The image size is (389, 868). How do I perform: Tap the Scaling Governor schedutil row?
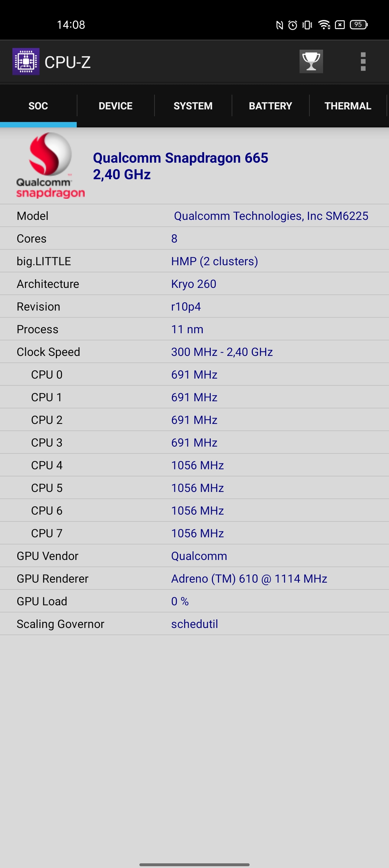pyautogui.click(x=194, y=624)
